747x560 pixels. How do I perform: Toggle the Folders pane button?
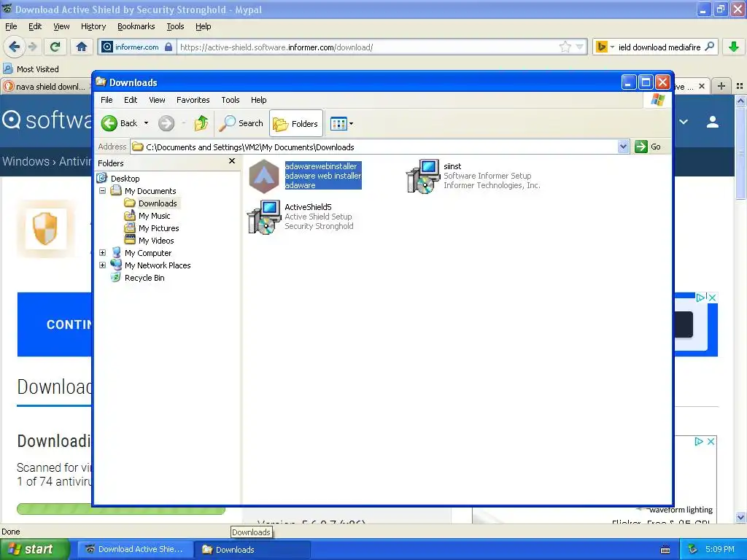point(296,124)
